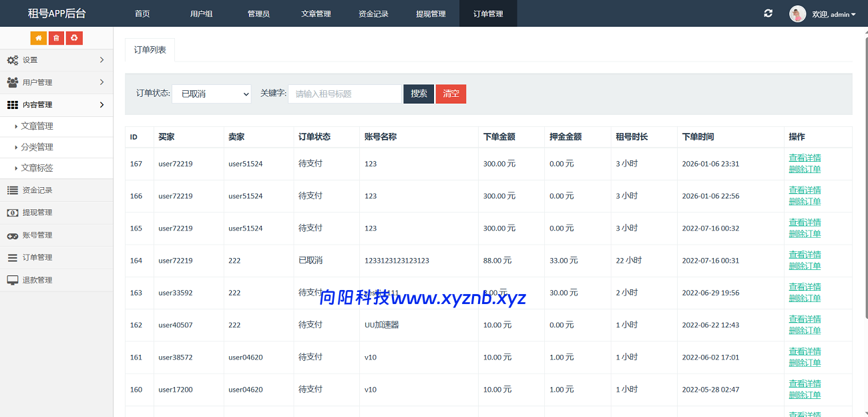Select 首页 in the top navigation
868x417 pixels.
click(x=142, y=13)
